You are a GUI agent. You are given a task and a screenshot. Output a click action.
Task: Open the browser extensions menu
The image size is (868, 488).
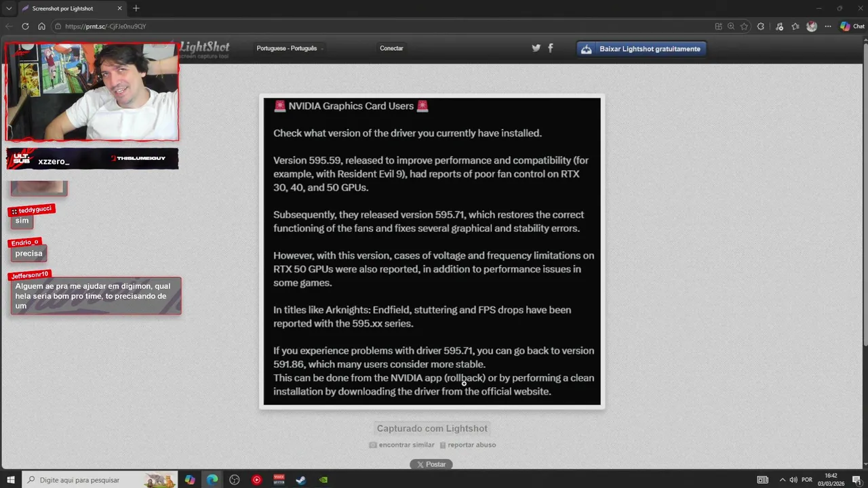point(761,26)
